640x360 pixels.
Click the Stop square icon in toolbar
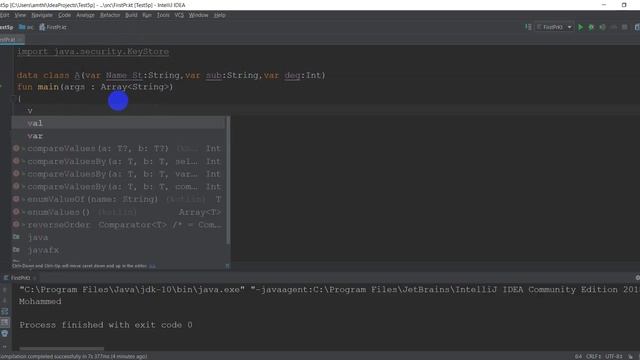coord(624,27)
